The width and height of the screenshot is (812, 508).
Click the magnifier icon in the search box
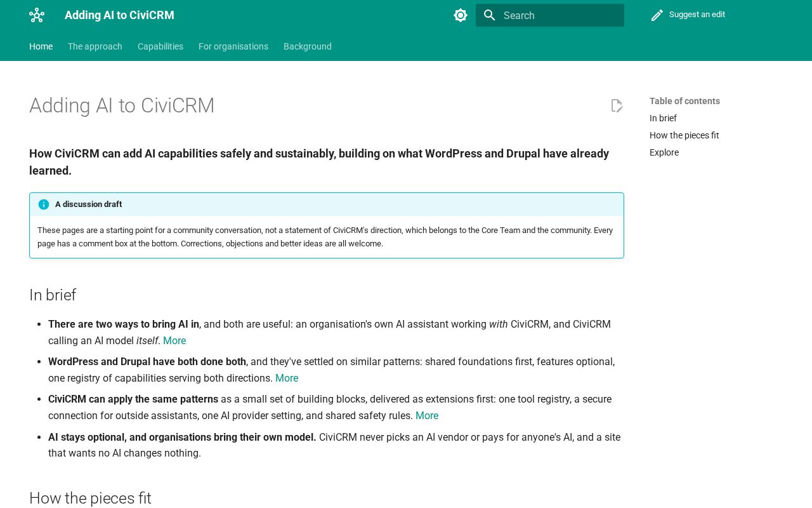[489, 15]
